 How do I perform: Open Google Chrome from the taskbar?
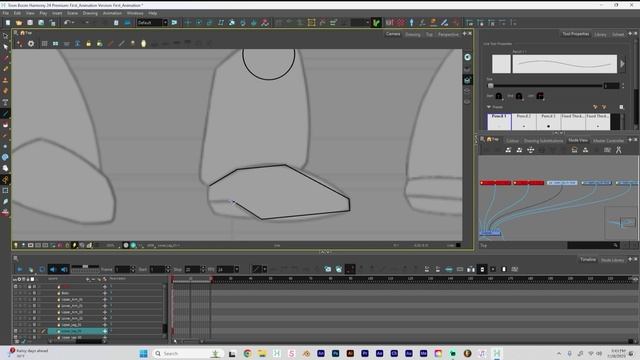pos(247,353)
